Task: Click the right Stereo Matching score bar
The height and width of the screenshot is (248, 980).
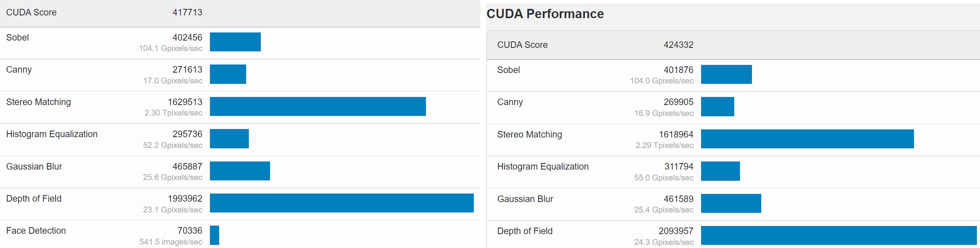Action: tap(808, 139)
